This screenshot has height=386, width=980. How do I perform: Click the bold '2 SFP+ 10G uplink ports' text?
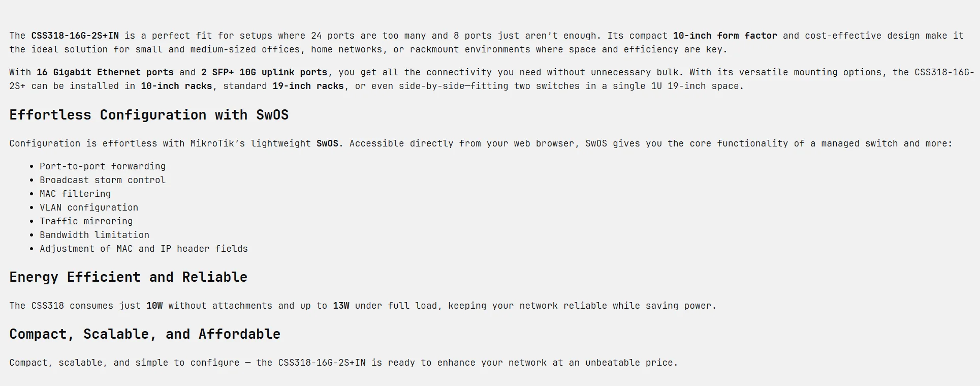coord(265,72)
